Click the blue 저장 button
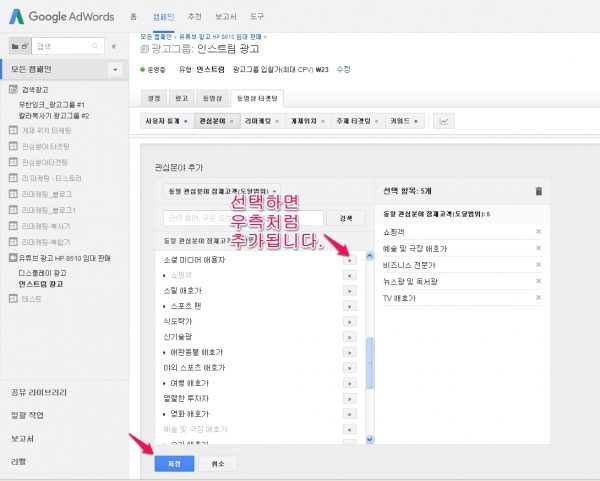This screenshot has width=600, height=481. click(174, 463)
